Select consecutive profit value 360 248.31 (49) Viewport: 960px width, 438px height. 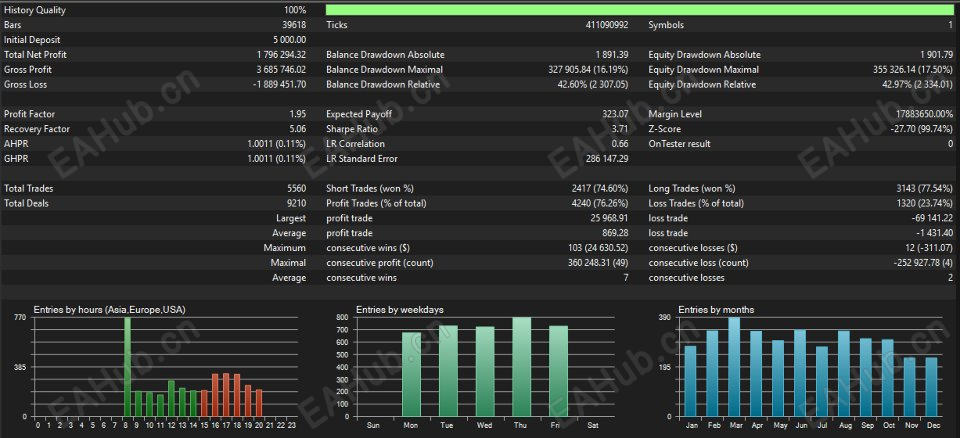pyautogui.click(x=597, y=263)
